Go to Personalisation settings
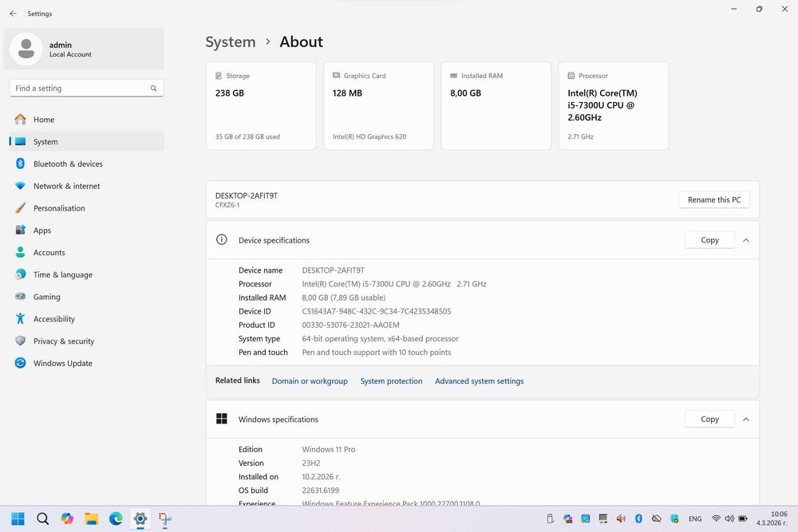The image size is (798, 532). (x=86, y=208)
